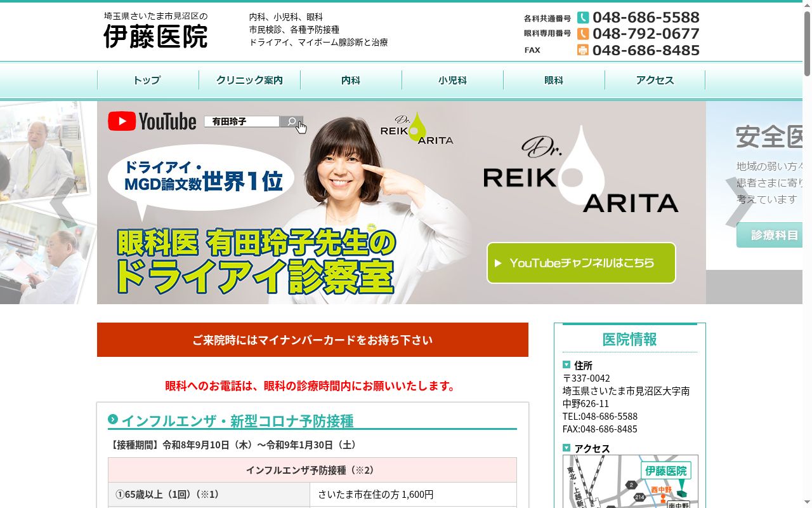Open the アクセス navigation item
812x508 pixels.
pyautogui.click(x=655, y=80)
